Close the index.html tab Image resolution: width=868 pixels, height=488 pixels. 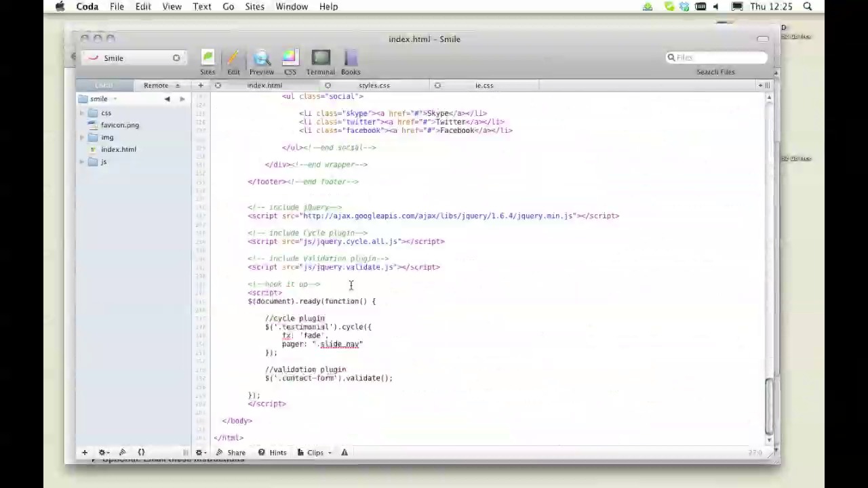(x=218, y=85)
